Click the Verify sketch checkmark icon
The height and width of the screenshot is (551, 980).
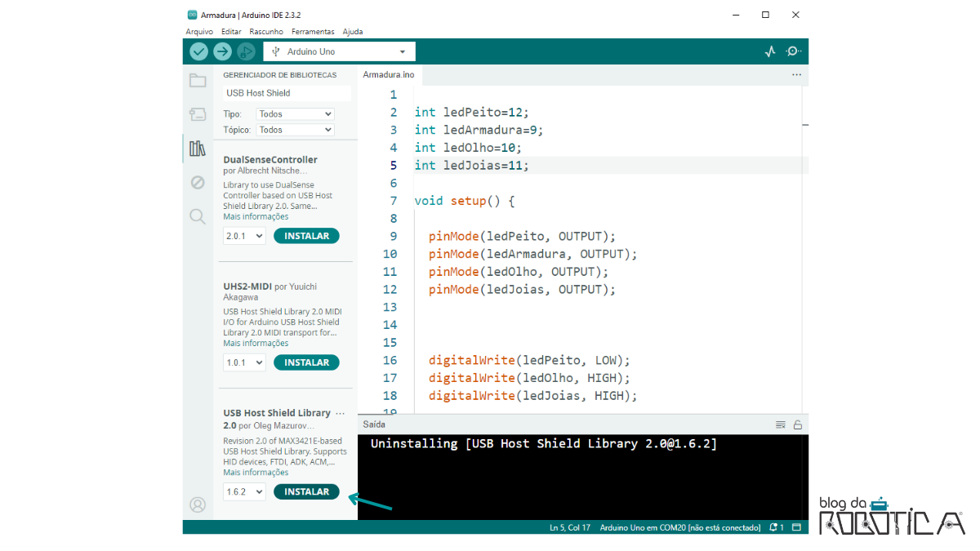[198, 51]
